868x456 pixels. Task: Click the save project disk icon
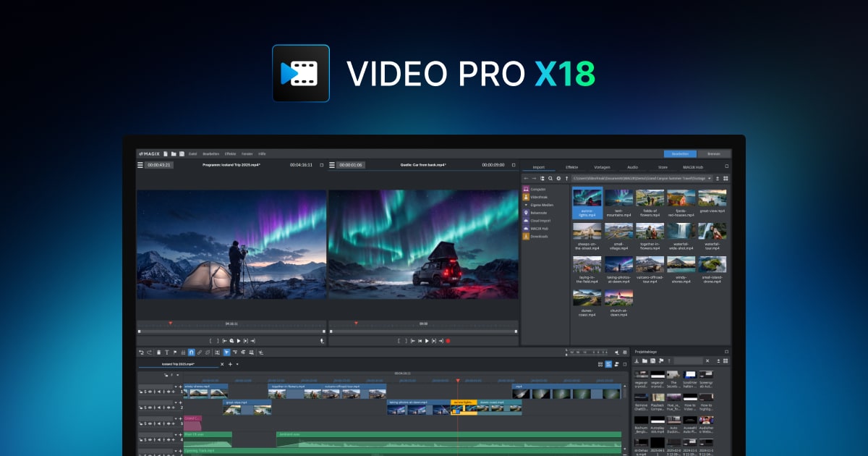pos(182,153)
